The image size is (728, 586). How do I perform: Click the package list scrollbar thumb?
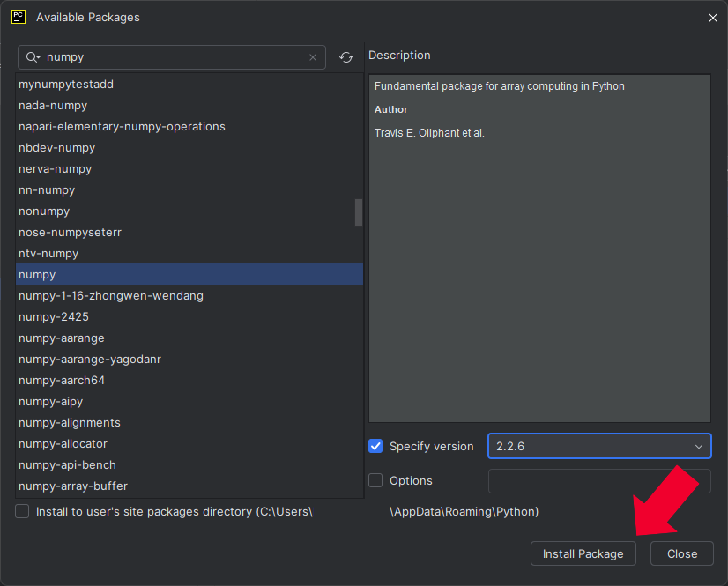pyautogui.click(x=359, y=212)
